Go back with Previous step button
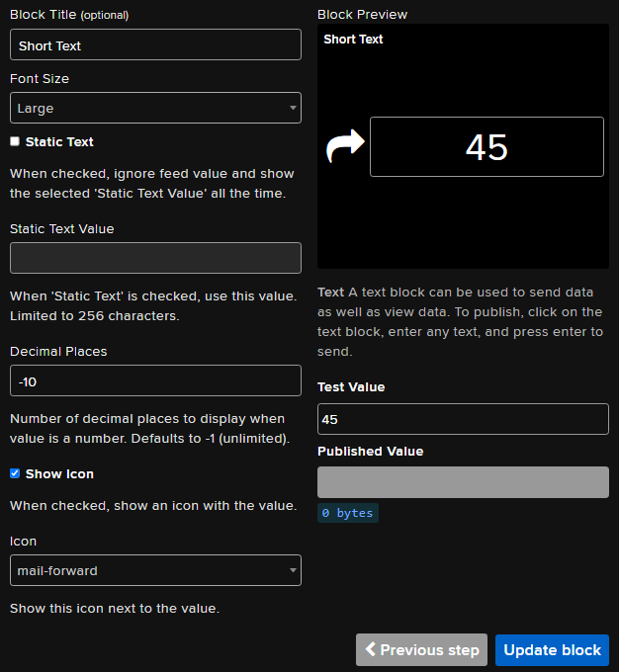 pos(422,649)
